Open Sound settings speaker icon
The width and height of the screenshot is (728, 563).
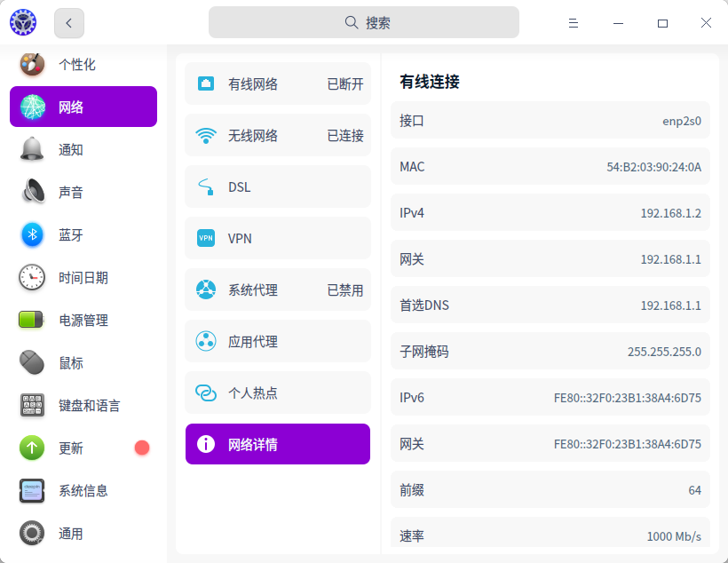coord(32,192)
